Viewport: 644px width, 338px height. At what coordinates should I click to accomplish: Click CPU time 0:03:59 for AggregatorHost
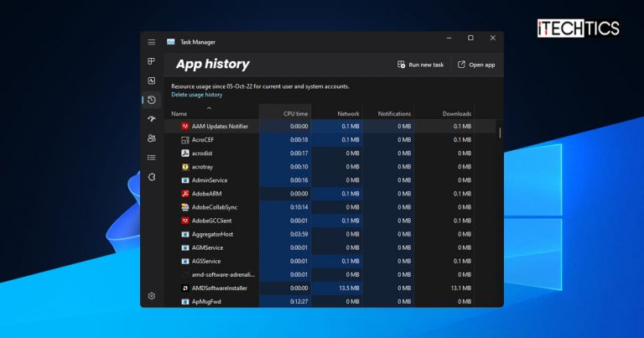coord(299,234)
